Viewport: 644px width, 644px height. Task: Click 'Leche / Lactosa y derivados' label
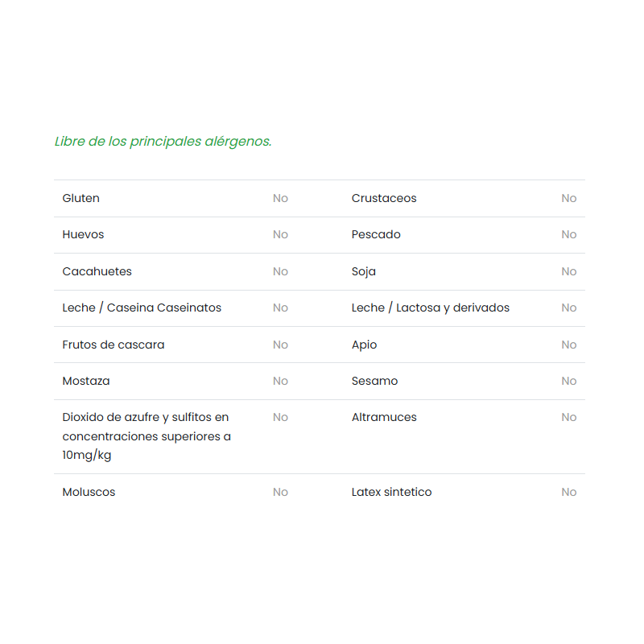coord(431,308)
